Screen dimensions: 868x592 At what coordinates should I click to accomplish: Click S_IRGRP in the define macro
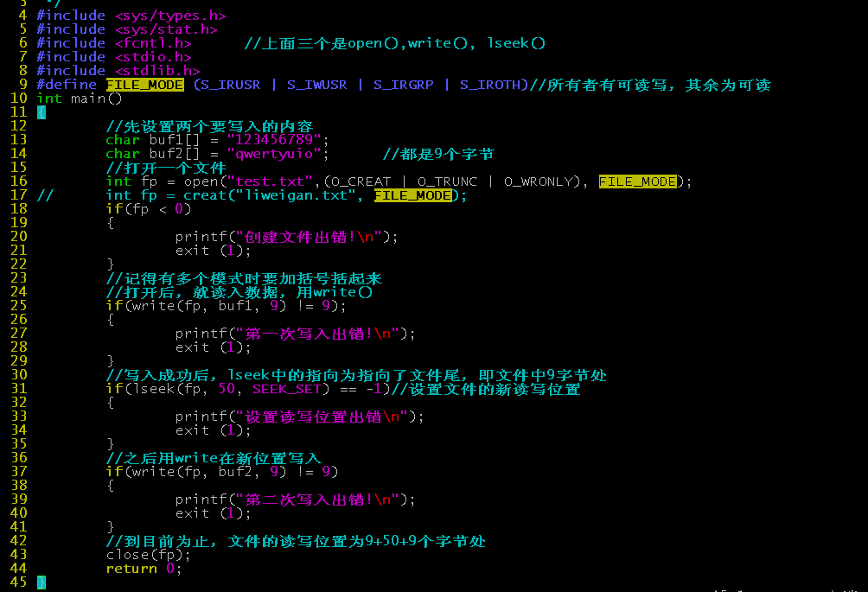[404, 85]
